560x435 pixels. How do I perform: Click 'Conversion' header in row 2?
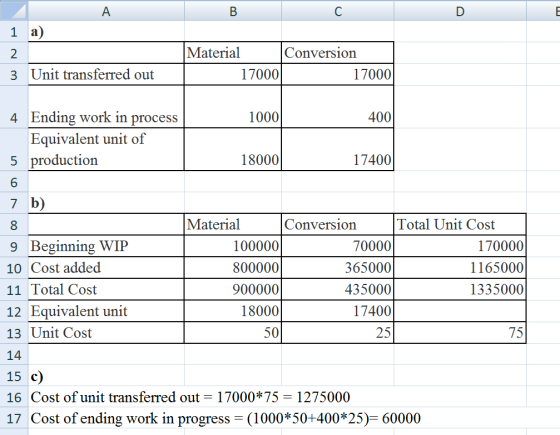click(x=338, y=53)
